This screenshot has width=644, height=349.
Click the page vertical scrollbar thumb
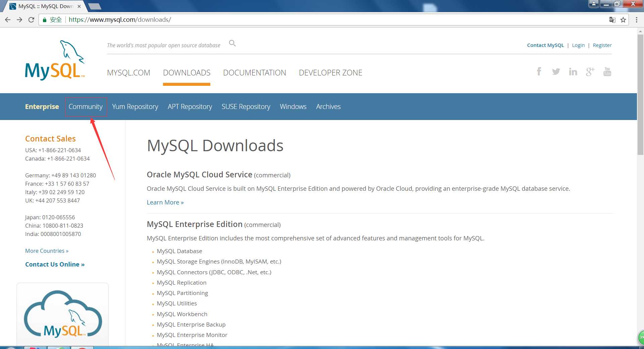click(640, 94)
